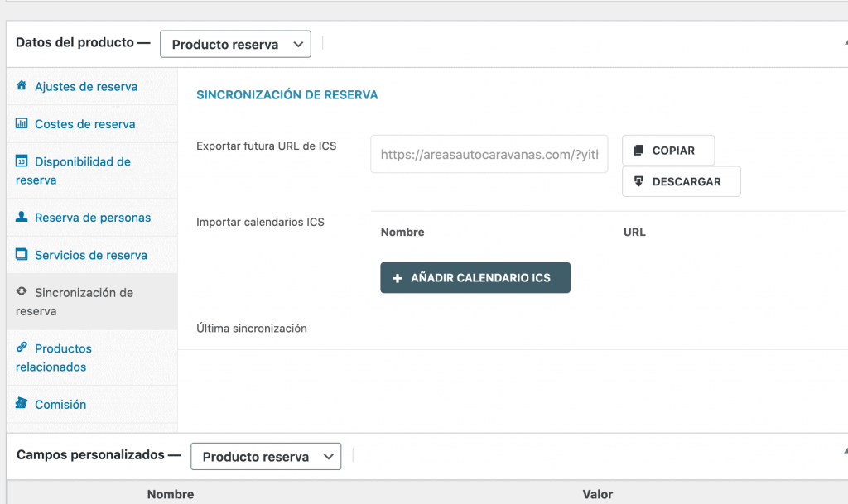Click the URL column header in ICS table
This screenshot has width=848, height=504.
coord(634,233)
